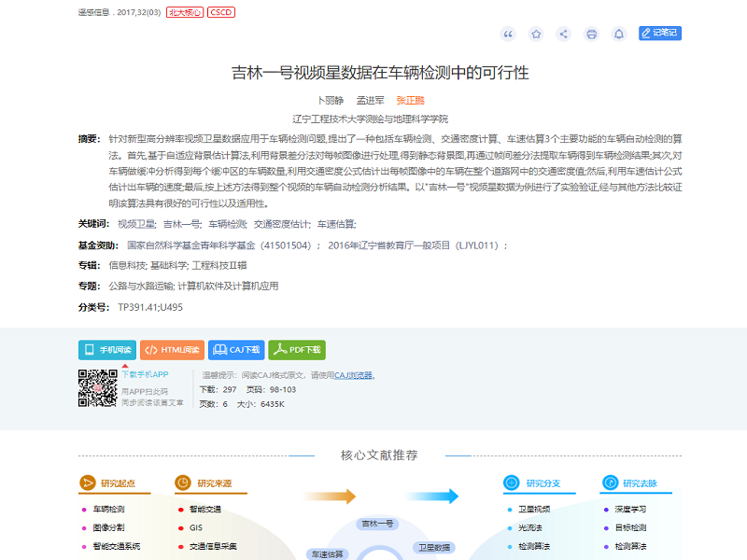Image resolution: width=747 pixels, height=560 pixels.
Task: Open the share icon
Action: (x=563, y=34)
